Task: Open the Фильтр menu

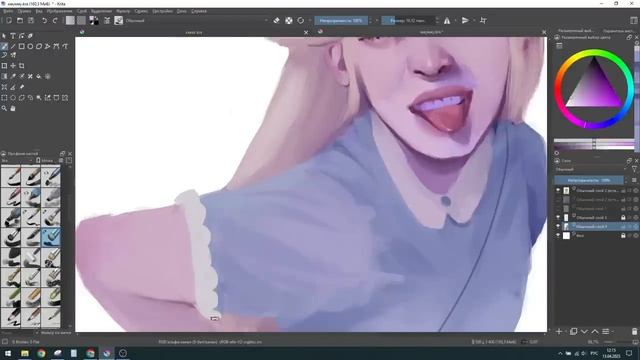Action: (x=123, y=11)
